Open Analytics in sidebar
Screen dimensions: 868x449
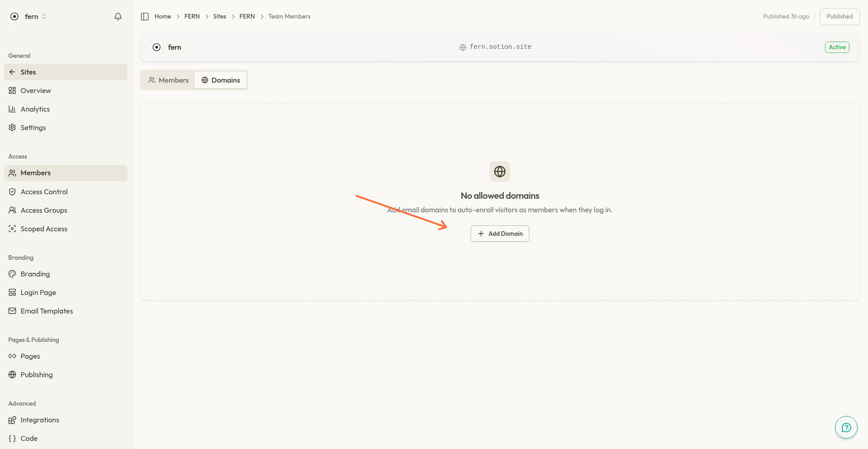pyautogui.click(x=66, y=109)
